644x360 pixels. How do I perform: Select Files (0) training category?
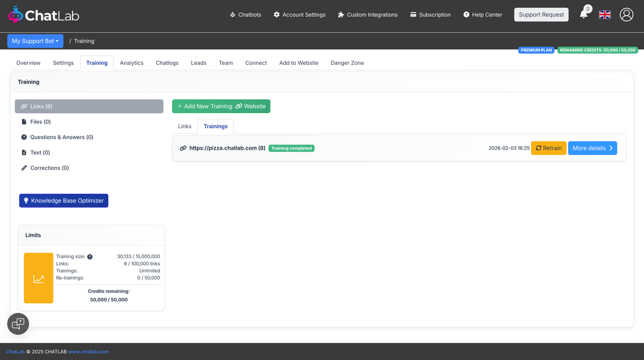click(40, 122)
